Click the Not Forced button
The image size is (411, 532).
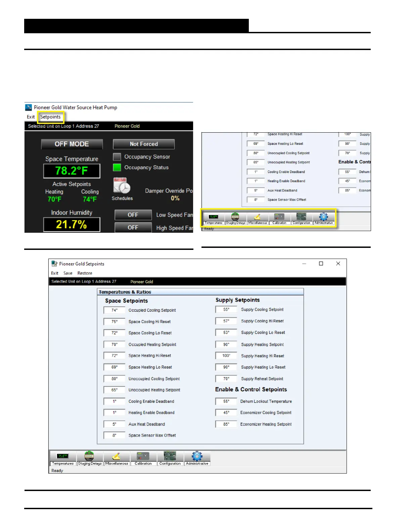click(x=144, y=144)
